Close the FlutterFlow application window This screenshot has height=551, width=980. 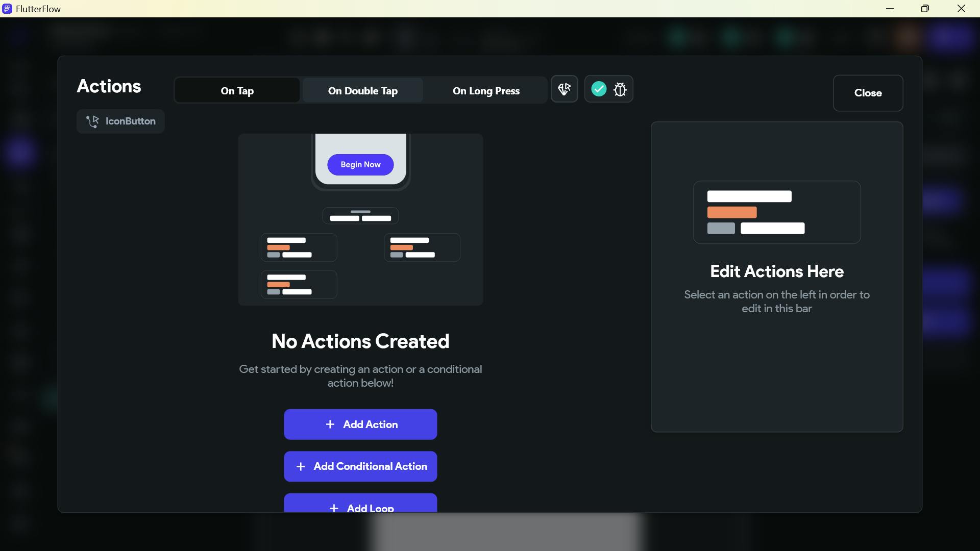pos(961,9)
